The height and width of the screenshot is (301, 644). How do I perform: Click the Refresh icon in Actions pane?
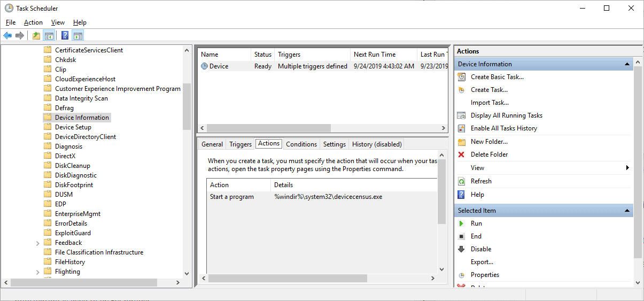tap(461, 181)
